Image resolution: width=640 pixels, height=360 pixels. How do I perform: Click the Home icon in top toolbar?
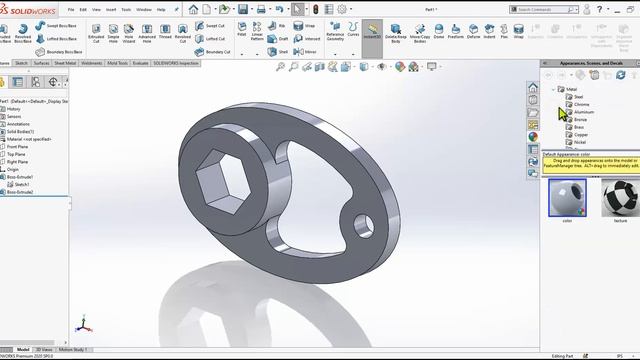(193, 9)
